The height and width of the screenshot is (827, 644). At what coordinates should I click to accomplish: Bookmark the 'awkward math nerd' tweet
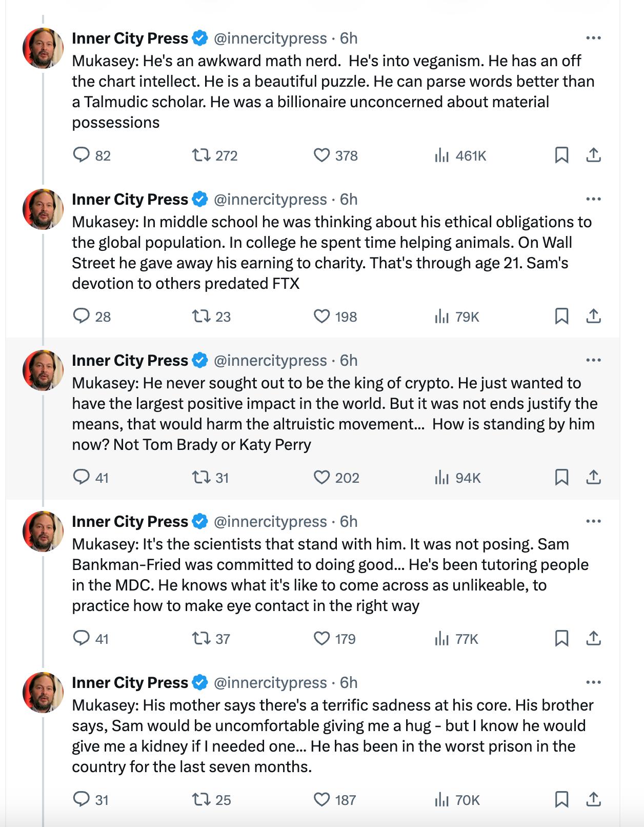561,155
